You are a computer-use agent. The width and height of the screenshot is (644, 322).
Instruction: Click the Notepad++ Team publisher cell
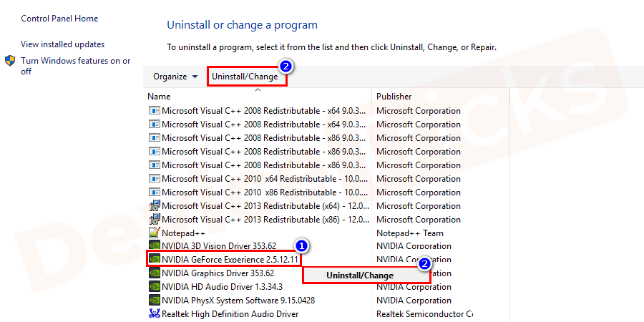410,233
